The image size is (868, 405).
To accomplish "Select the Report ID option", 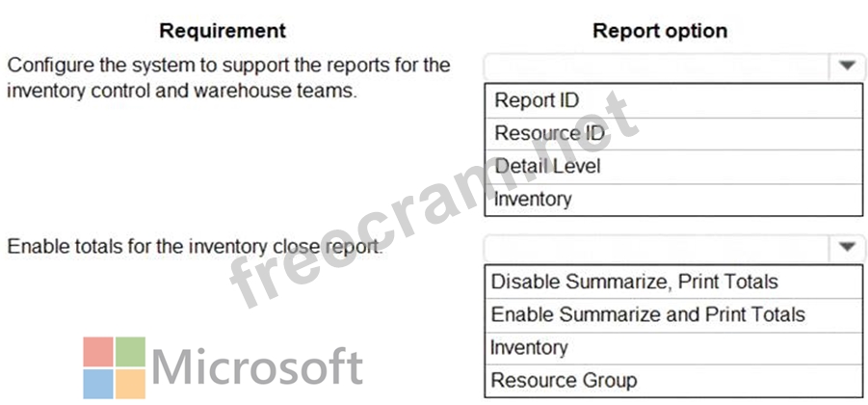I will coord(673,100).
